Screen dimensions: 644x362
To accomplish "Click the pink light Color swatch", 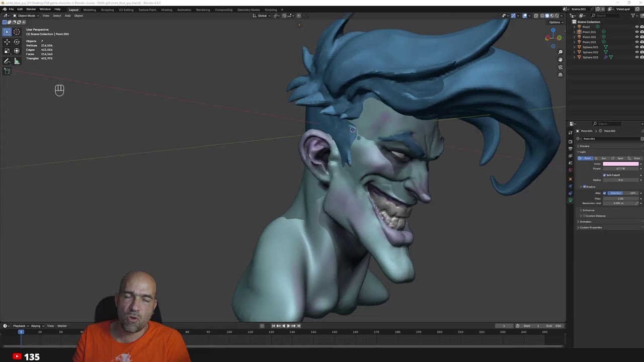I will [620, 164].
